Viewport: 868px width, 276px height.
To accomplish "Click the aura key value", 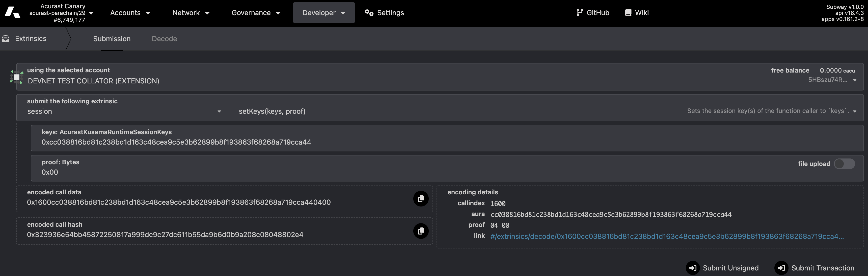I will point(611,214).
